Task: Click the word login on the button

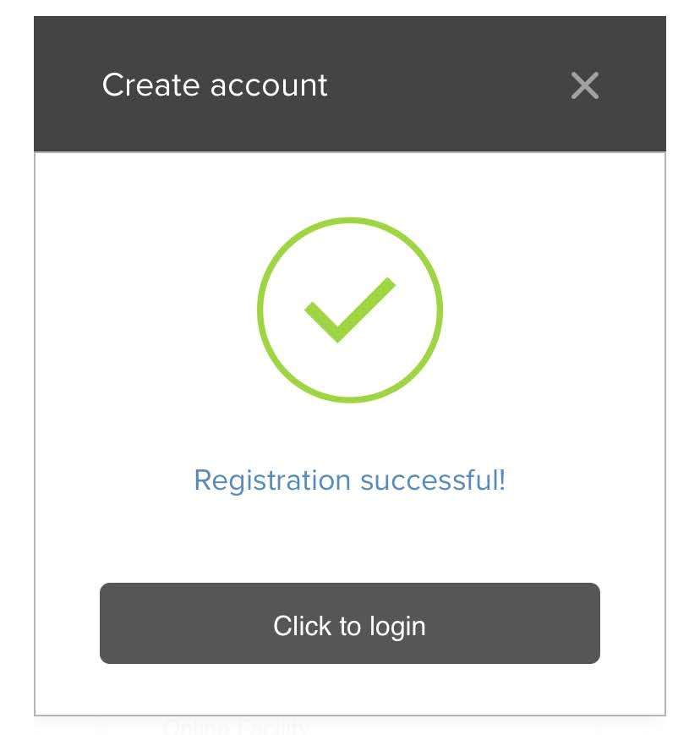Action: point(397,627)
